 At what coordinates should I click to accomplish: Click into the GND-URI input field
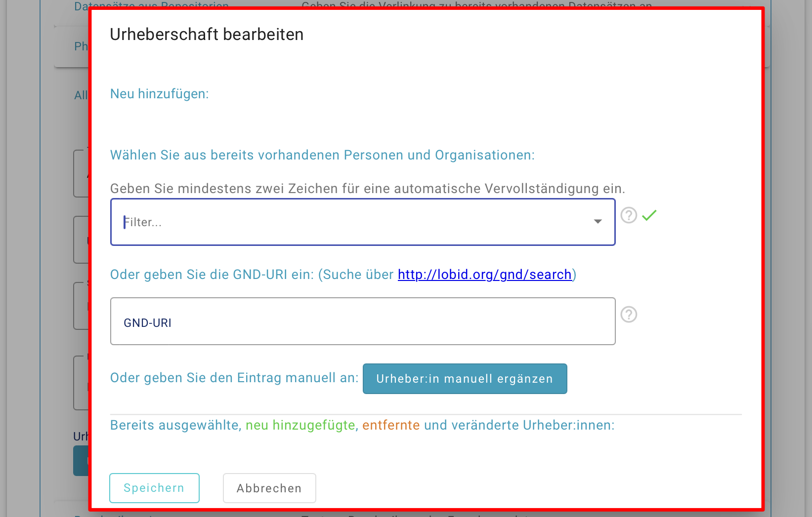[363, 321]
